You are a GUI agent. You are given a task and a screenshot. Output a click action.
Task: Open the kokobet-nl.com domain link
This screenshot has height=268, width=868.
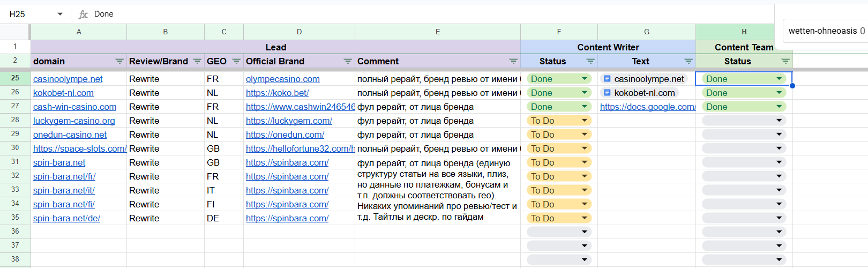[x=63, y=93]
